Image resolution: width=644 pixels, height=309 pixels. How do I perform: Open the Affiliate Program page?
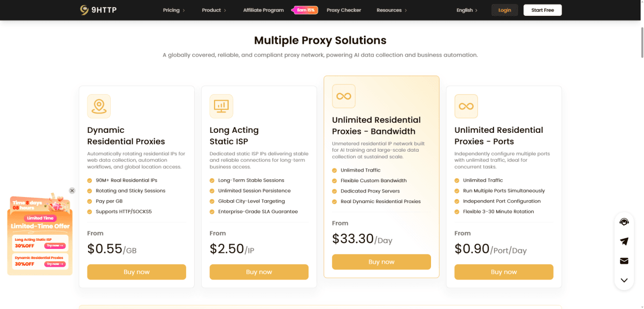pyautogui.click(x=263, y=10)
